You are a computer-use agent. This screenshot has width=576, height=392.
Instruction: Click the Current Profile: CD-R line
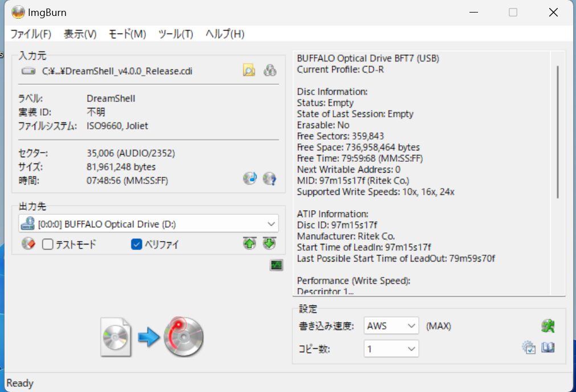click(340, 70)
